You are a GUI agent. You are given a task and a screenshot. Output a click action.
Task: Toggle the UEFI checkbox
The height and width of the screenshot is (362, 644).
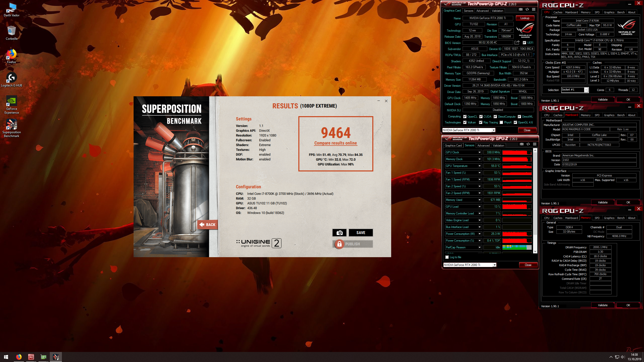(524, 43)
